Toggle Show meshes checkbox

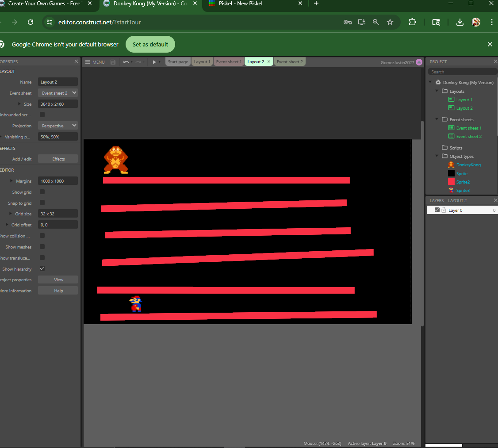click(42, 247)
